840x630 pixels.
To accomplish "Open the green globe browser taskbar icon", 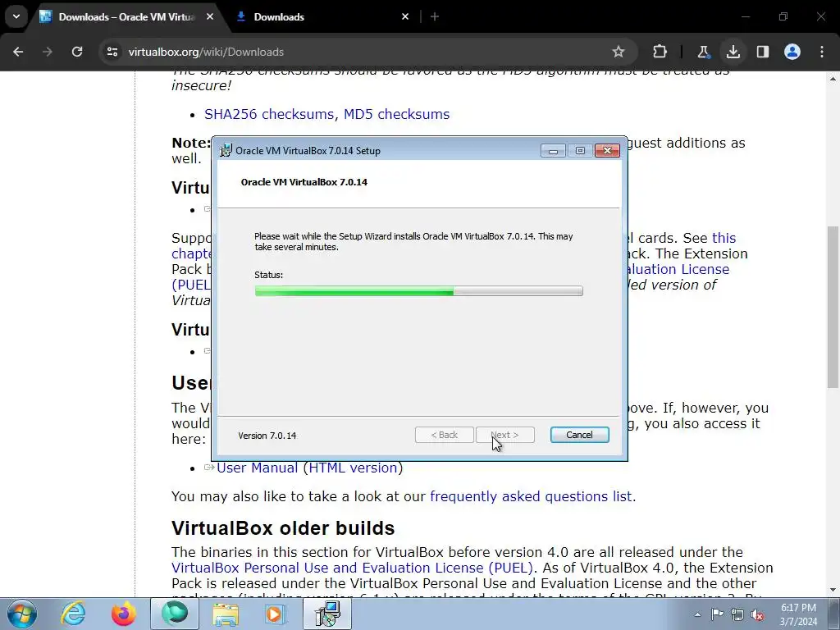I will point(175,614).
